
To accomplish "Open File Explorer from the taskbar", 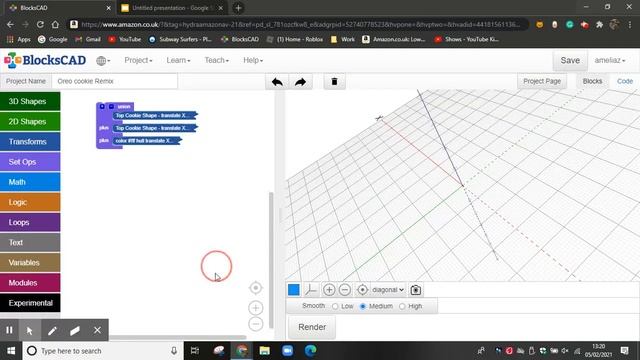I will coord(264,351).
